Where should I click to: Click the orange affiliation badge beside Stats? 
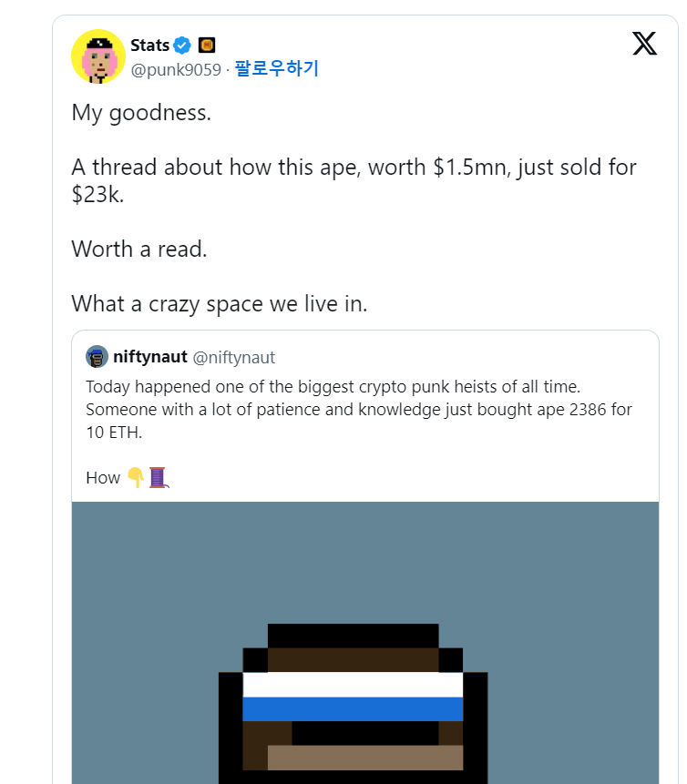(x=207, y=45)
